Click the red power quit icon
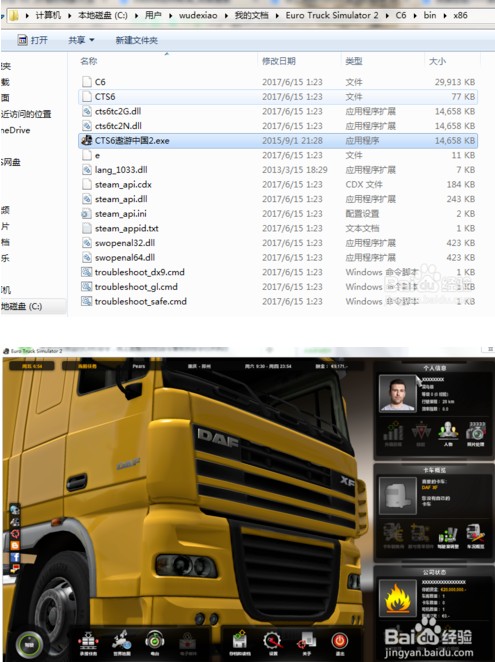Screen dimensions: 495x662 click(x=340, y=643)
